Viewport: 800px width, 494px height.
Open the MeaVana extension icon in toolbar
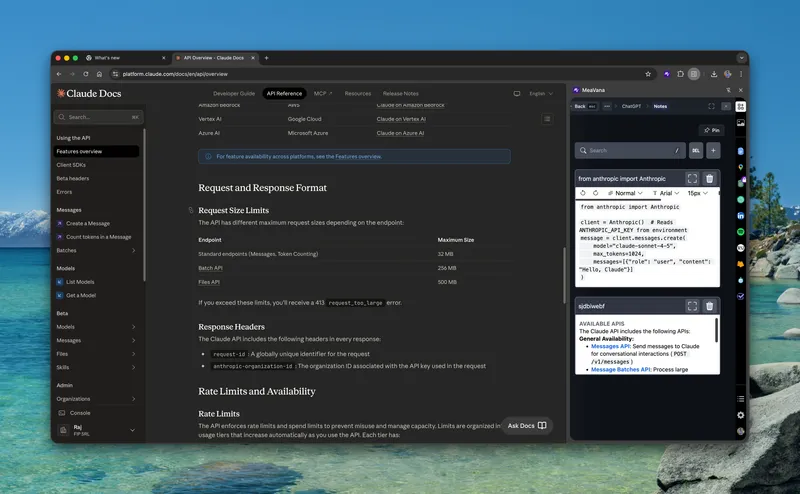[667, 74]
